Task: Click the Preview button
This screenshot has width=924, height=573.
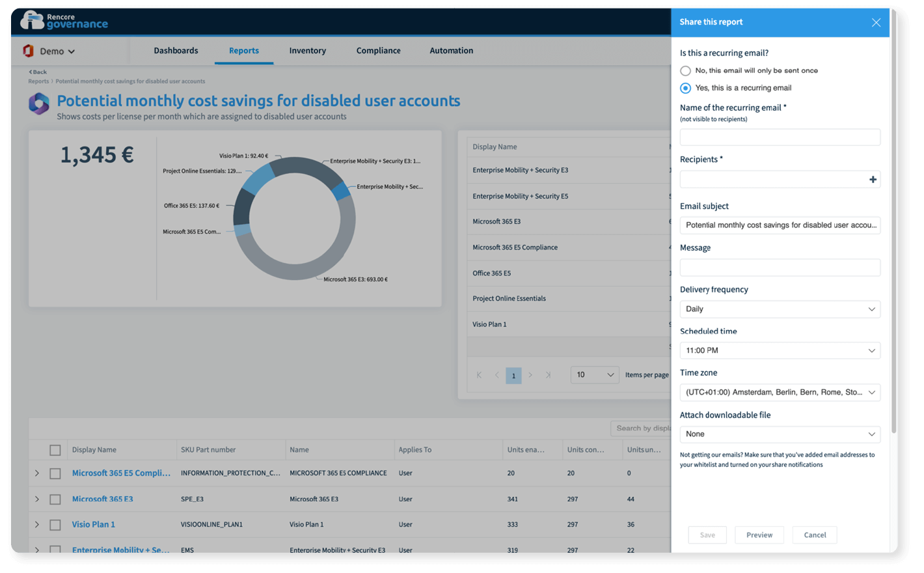Action: (x=759, y=535)
